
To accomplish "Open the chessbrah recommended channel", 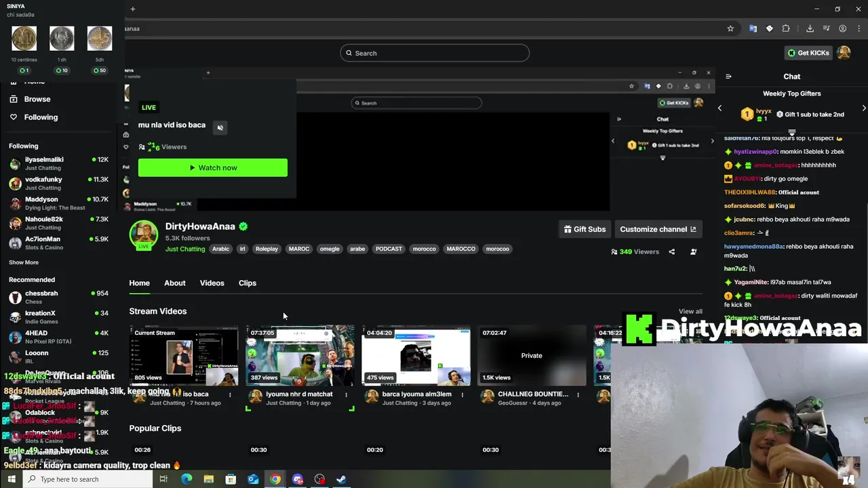I will (x=58, y=297).
